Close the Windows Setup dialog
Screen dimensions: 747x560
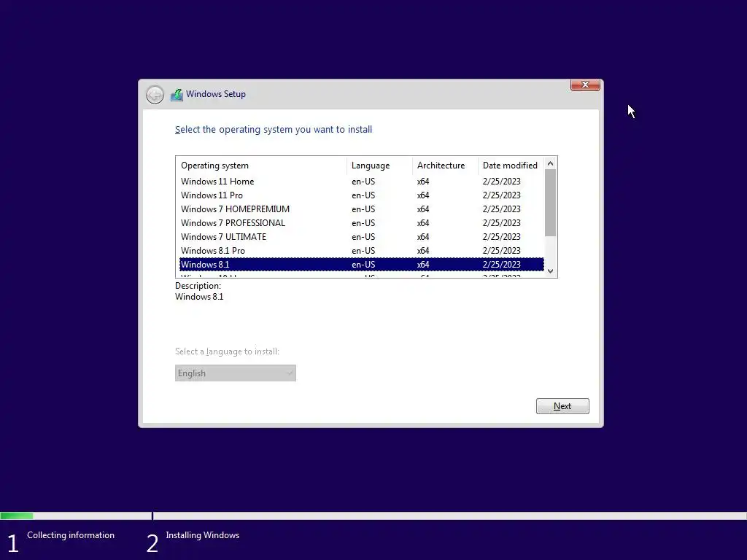(585, 85)
